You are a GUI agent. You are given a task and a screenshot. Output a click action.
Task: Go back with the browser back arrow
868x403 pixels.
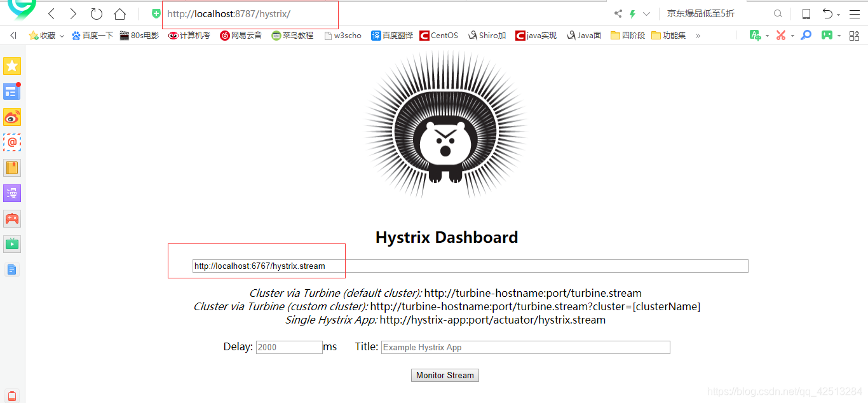51,14
